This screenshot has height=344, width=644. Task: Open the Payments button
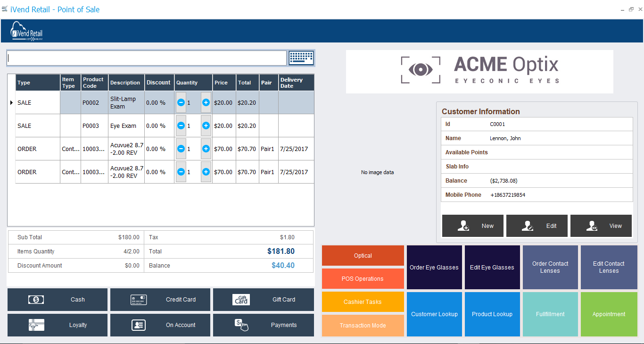click(x=264, y=325)
